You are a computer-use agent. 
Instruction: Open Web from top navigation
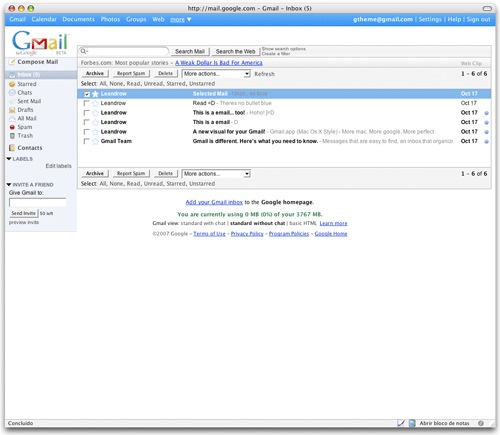(x=158, y=19)
